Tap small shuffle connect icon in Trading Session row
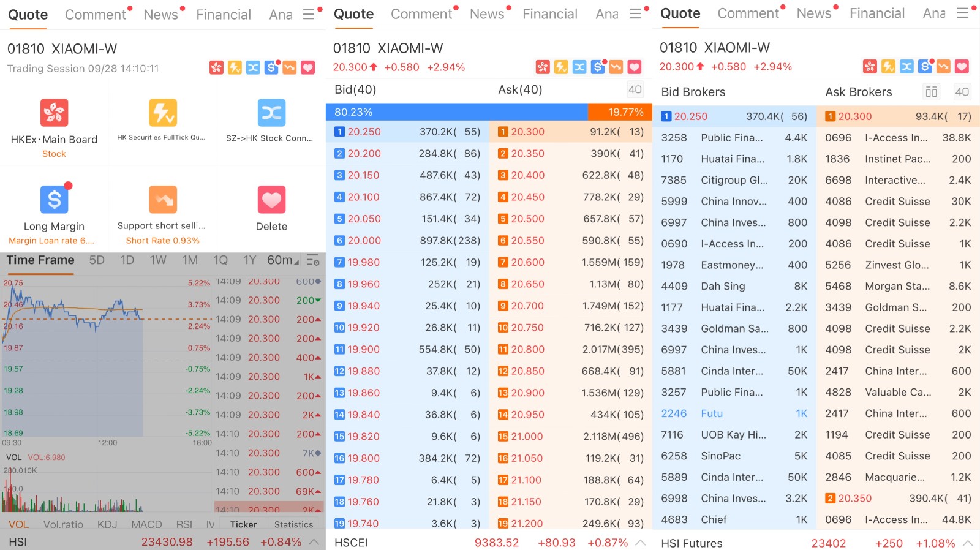Image resolution: width=980 pixels, height=550 pixels. [253, 67]
